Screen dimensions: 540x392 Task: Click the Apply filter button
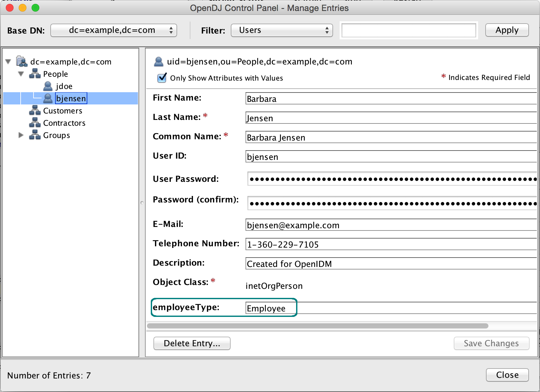507,30
